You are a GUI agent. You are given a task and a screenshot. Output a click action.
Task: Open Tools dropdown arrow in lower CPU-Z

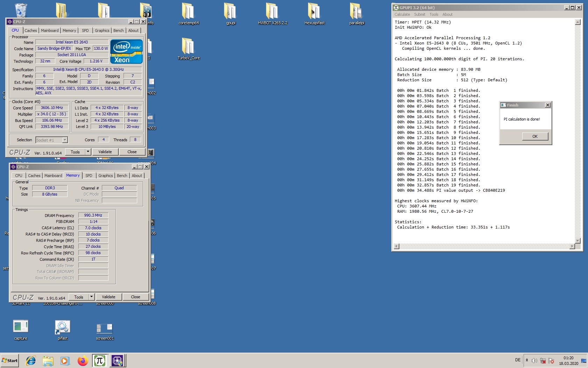(x=91, y=297)
